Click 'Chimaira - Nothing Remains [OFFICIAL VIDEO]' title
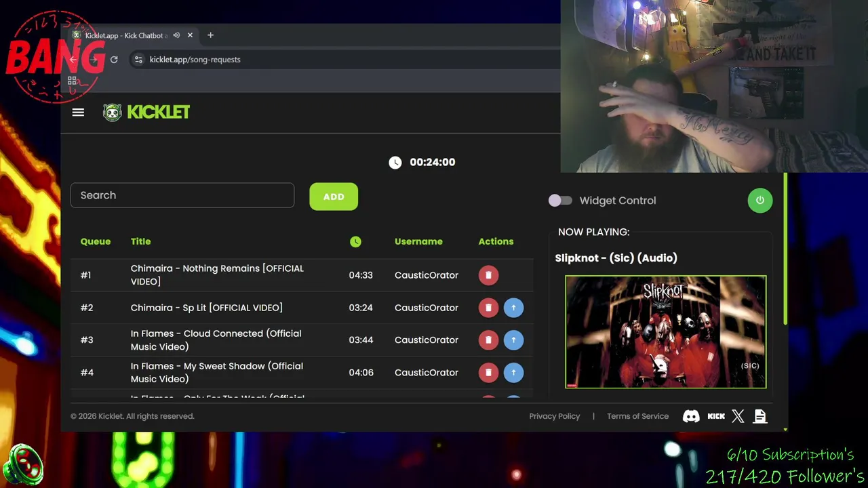 click(x=217, y=275)
